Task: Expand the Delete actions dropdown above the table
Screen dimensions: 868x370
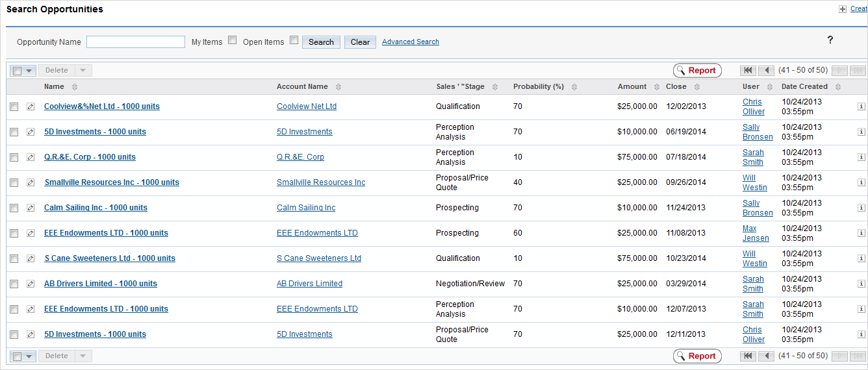Action: (x=83, y=71)
